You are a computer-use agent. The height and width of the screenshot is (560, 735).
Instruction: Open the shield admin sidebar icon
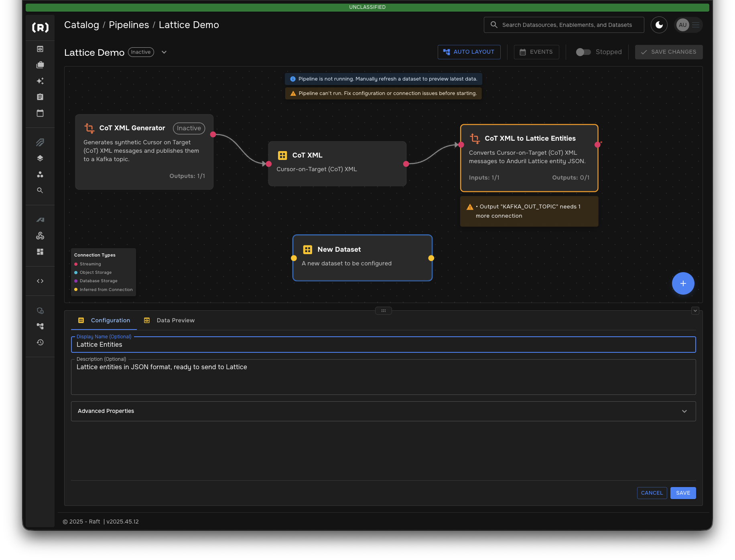pyautogui.click(x=40, y=311)
